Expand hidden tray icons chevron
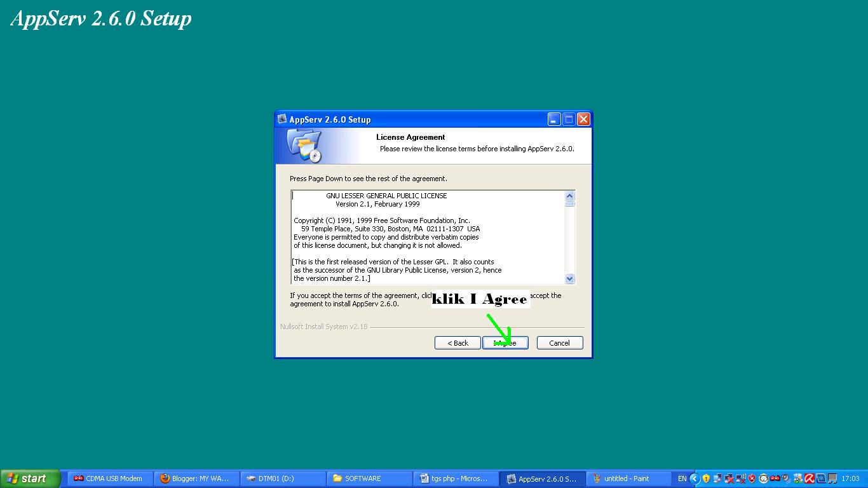 click(x=695, y=478)
